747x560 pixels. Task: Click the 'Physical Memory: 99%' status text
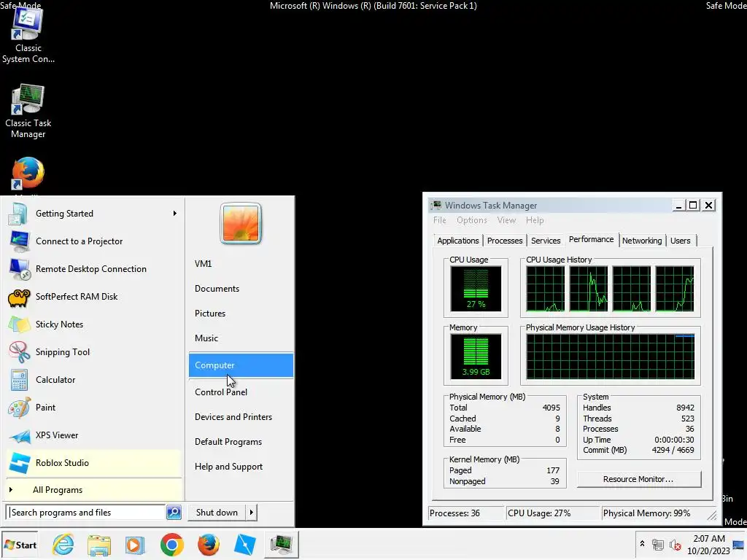coord(646,513)
